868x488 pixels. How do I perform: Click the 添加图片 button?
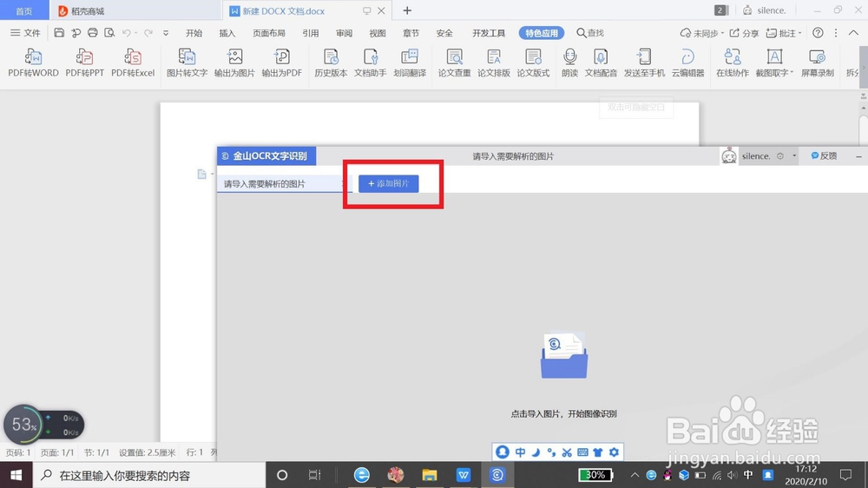tap(389, 184)
